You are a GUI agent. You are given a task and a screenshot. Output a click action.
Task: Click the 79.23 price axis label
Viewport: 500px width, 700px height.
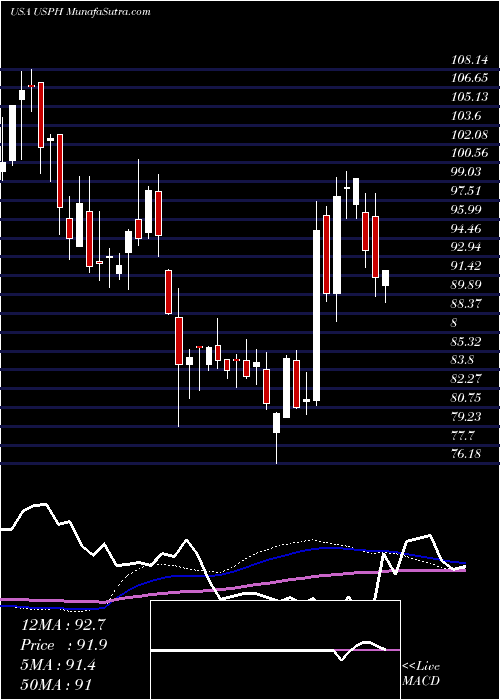(x=467, y=417)
